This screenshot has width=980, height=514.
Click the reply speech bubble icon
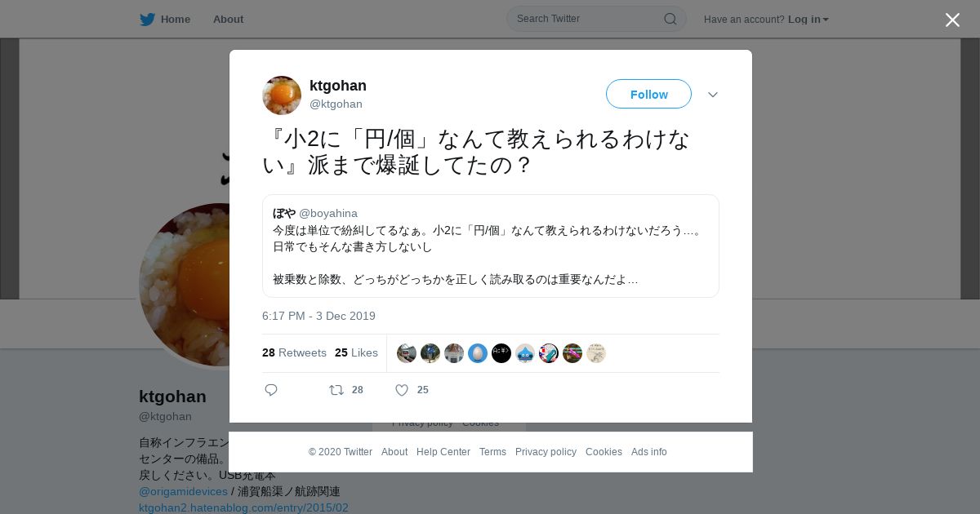271,390
